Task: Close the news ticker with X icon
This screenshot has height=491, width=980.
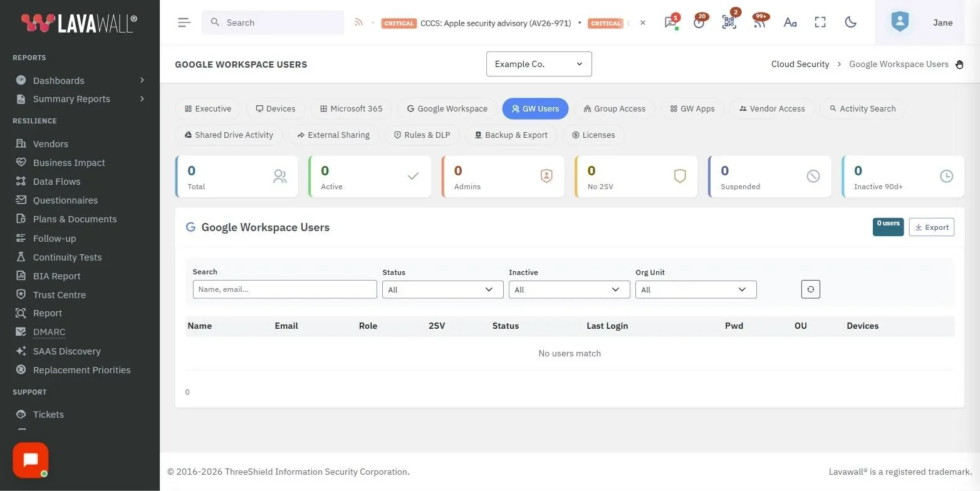Action: coord(642,23)
